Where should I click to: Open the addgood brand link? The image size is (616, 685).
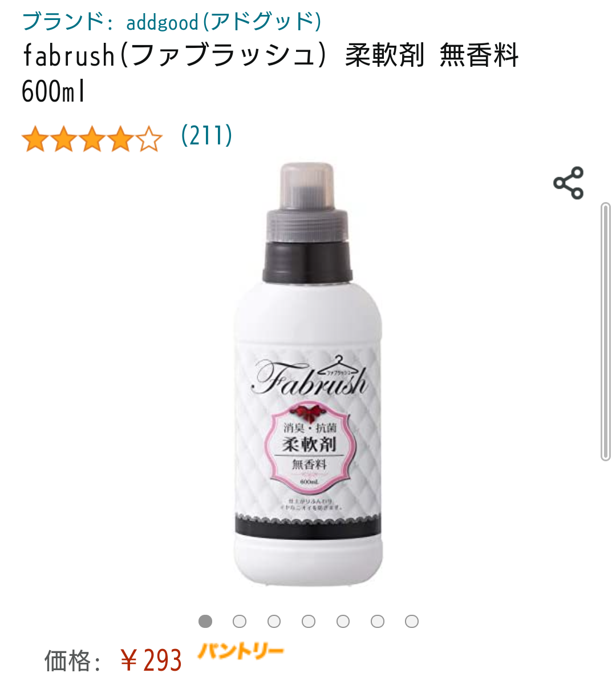click(x=172, y=22)
